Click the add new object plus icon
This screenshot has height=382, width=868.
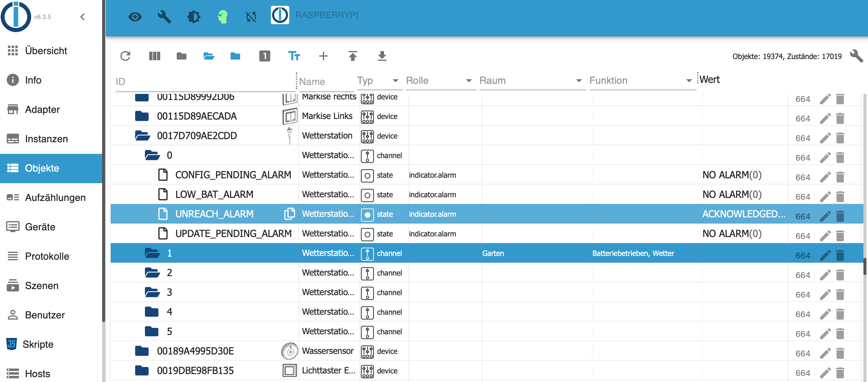(x=323, y=56)
